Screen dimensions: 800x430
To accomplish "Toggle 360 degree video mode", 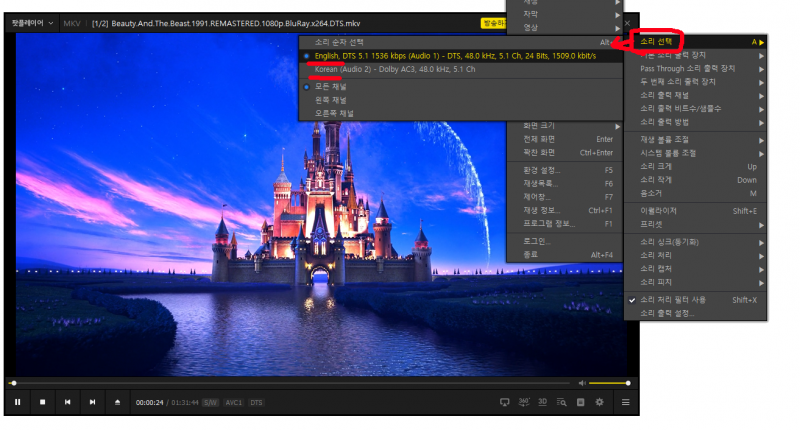I will tap(524, 402).
